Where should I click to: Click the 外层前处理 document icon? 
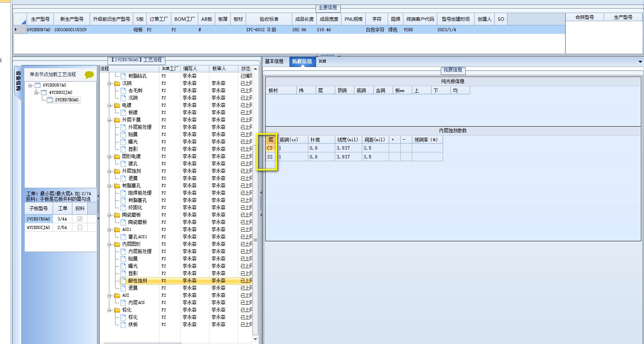pos(123,127)
